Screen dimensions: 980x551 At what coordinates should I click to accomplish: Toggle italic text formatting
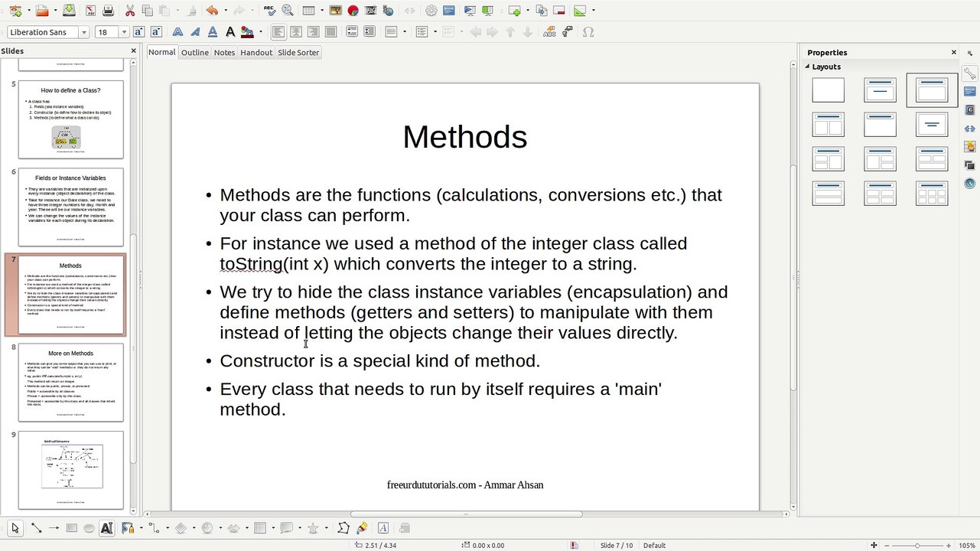click(194, 32)
